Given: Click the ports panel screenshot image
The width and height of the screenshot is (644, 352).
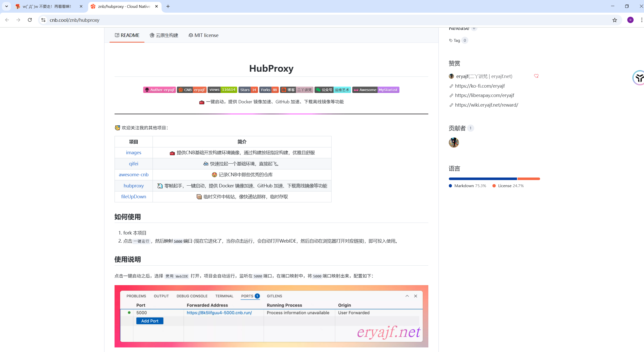Looking at the screenshot, I should (271, 316).
